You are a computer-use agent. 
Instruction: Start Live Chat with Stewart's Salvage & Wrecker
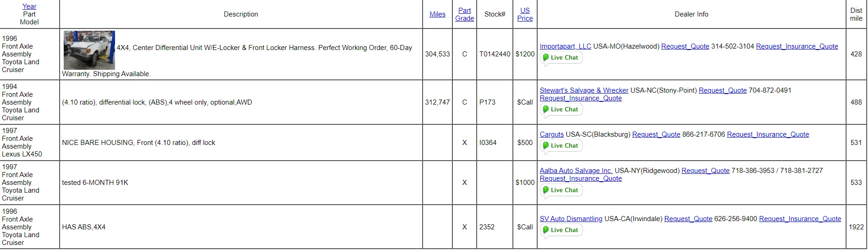(561, 110)
